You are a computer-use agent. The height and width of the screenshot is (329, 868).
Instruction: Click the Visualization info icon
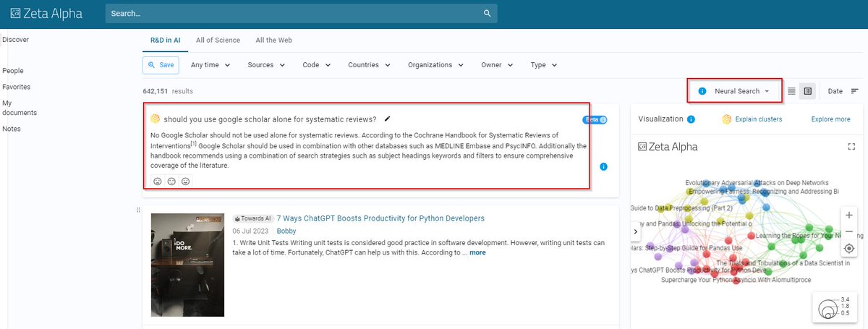coord(691,119)
